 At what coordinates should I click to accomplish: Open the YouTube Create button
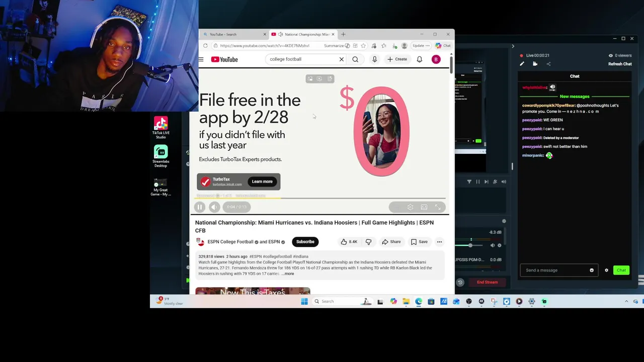click(397, 59)
